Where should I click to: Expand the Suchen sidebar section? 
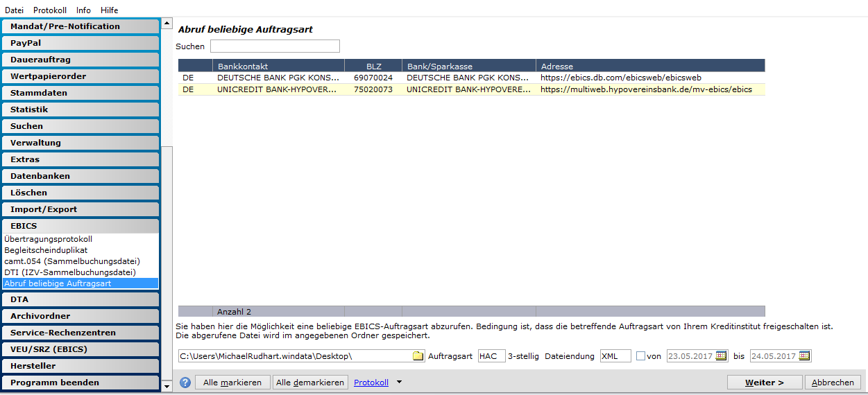click(x=80, y=126)
